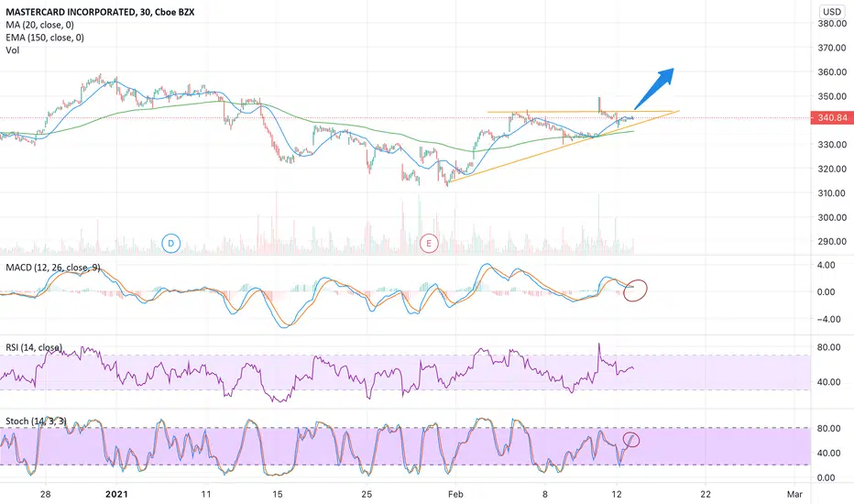Click the 'Feb' date label on time axis
854x504 pixels.
[455, 494]
